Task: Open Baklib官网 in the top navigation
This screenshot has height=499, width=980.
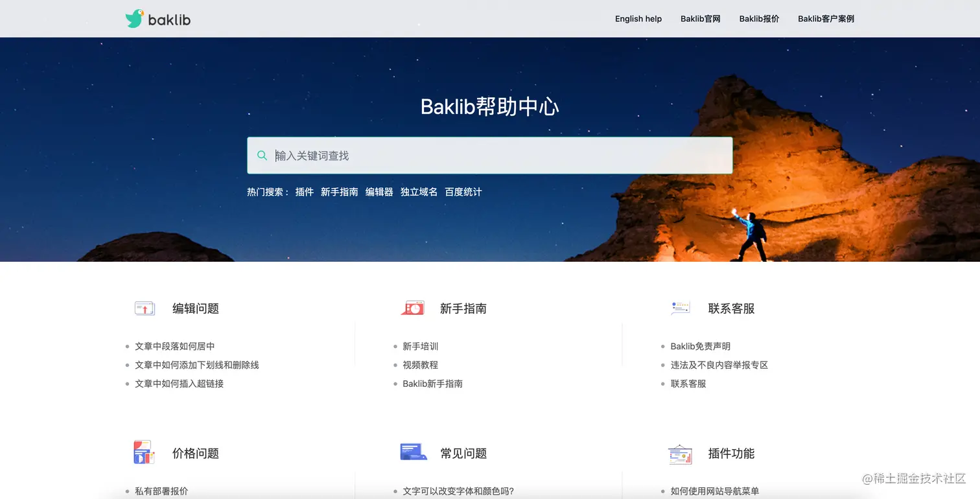Action: [x=701, y=19]
